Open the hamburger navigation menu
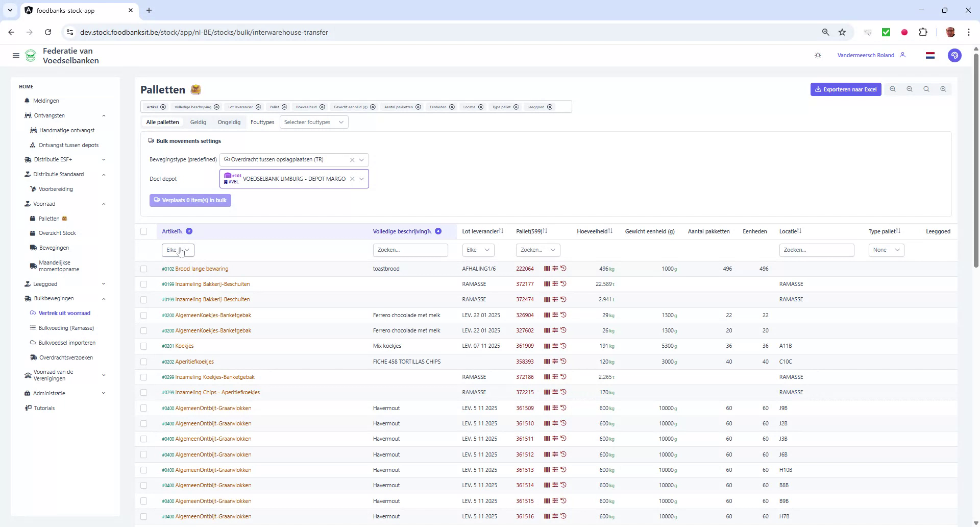The width and height of the screenshot is (980, 527). (x=16, y=55)
